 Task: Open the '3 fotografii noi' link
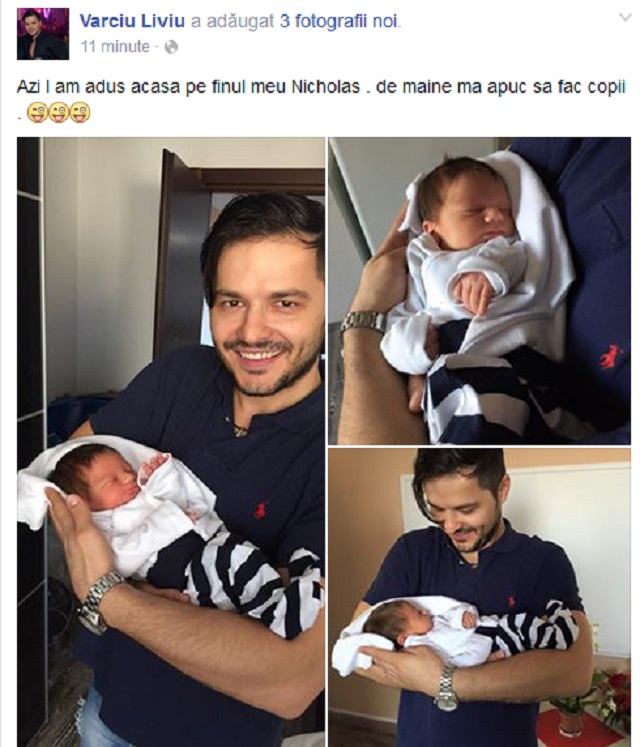339,21
